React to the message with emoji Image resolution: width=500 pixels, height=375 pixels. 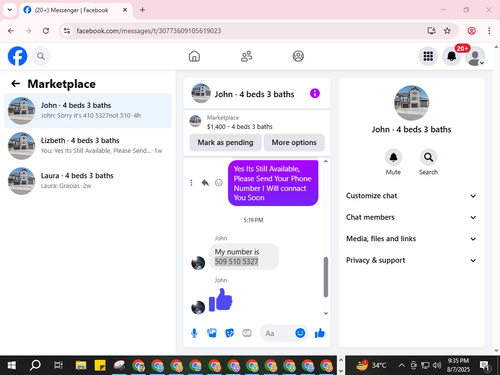pyautogui.click(x=219, y=183)
